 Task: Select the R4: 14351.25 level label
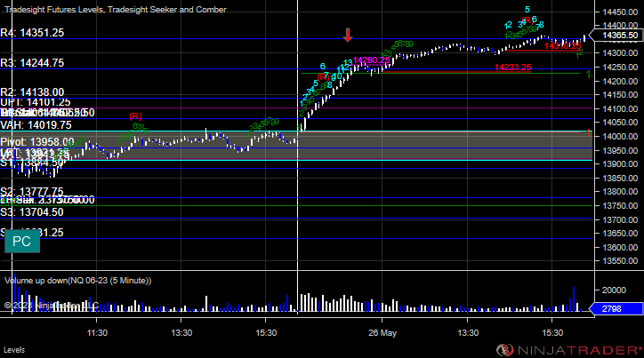click(32, 33)
